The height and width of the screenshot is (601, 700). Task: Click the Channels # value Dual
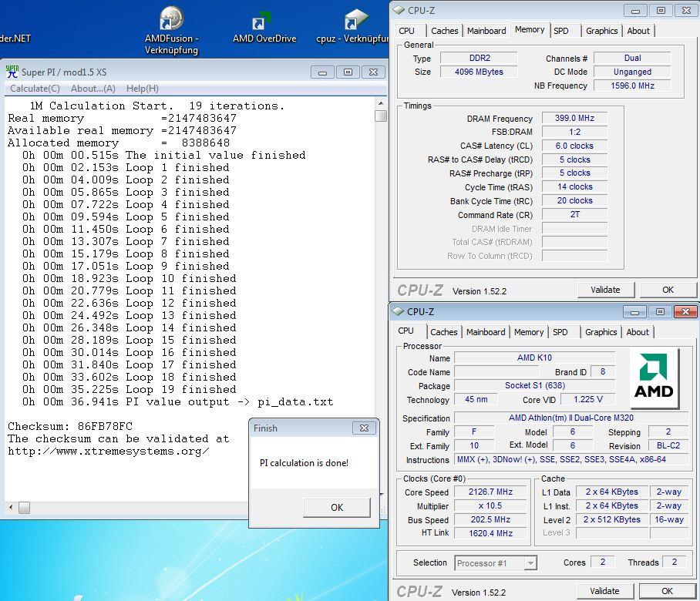click(x=632, y=58)
